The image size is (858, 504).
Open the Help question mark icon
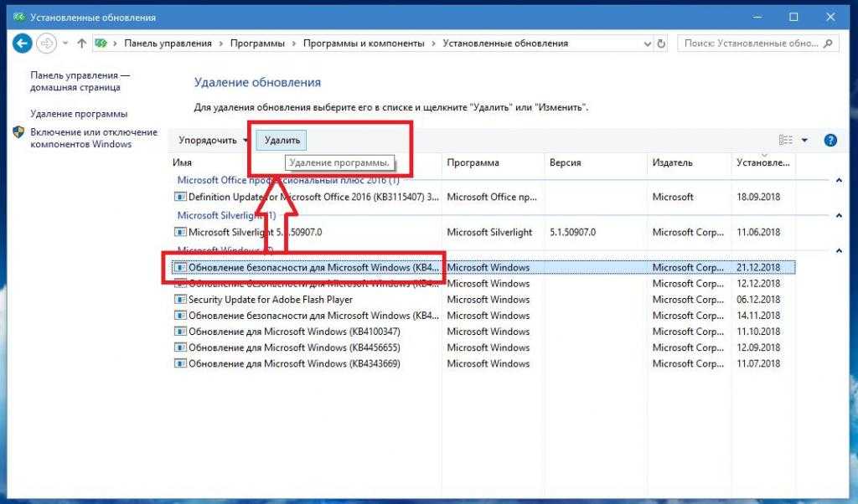[830, 141]
